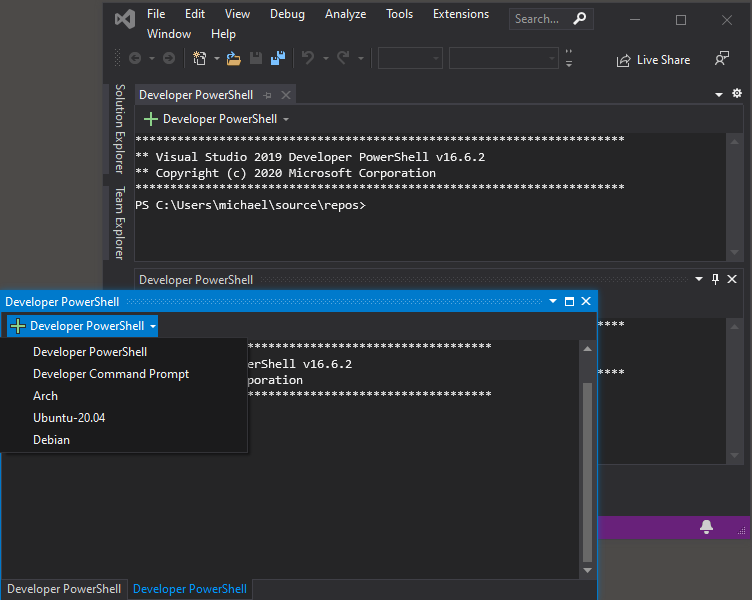Click floating terminal vertical scrollbar thumb
Image resolution: width=752 pixels, height=600 pixels.
(587, 472)
